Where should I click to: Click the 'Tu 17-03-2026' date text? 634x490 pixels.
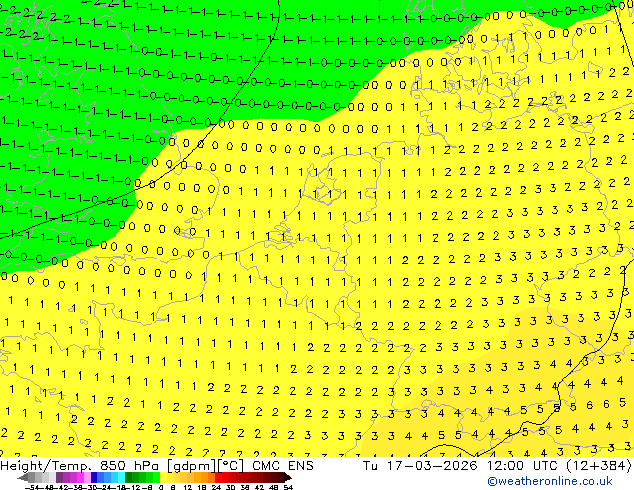pos(420,466)
